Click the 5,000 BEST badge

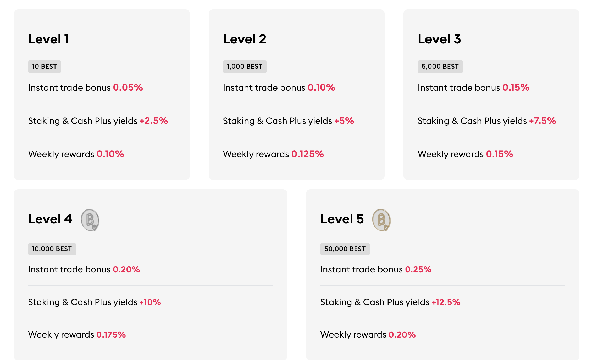(x=440, y=67)
